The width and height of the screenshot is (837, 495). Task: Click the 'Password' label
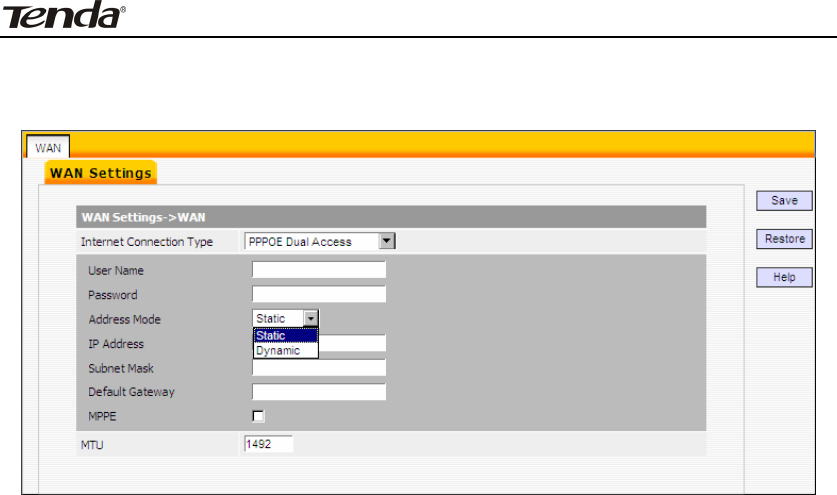pyautogui.click(x=113, y=295)
